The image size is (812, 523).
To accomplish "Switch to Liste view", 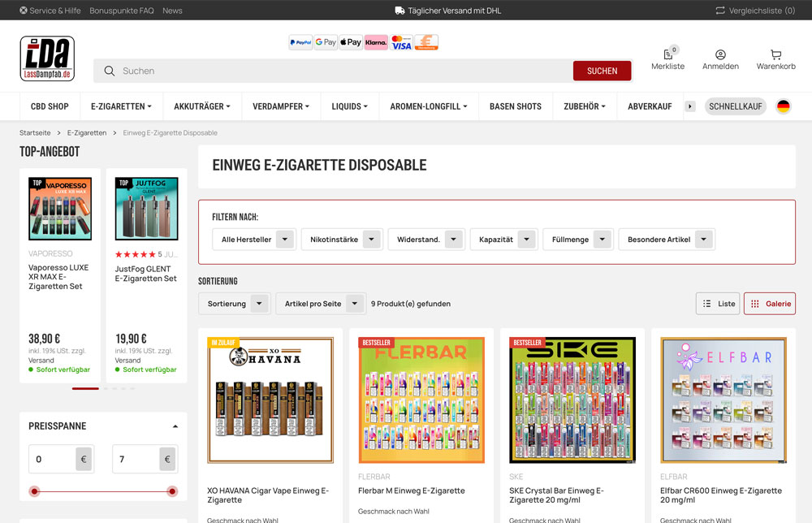I will [x=719, y=304].
